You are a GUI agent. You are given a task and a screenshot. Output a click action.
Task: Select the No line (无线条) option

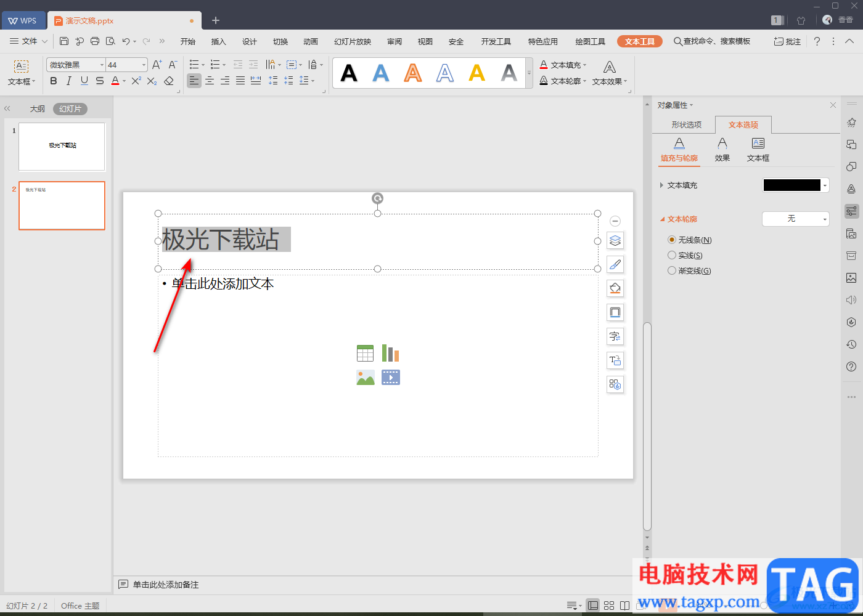(x=690, y=240)
